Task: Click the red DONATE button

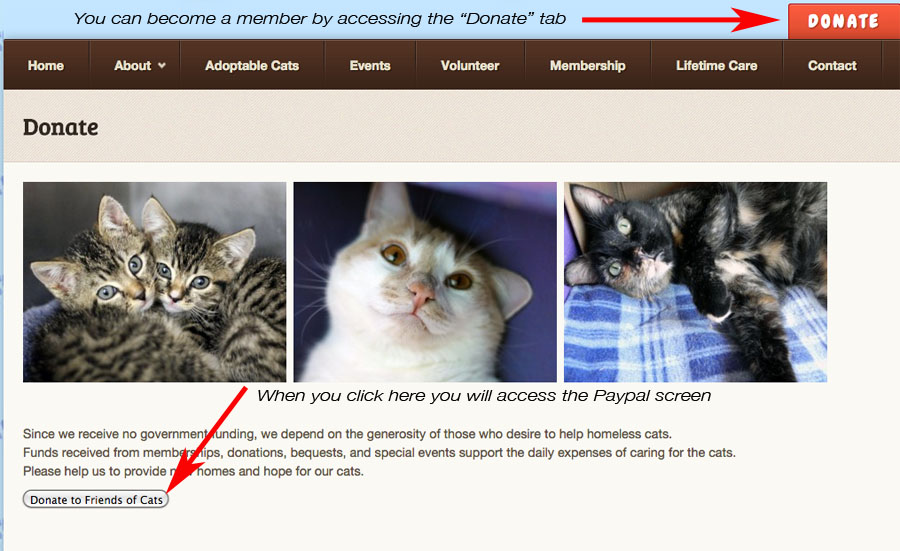Action: coord(843,21)
